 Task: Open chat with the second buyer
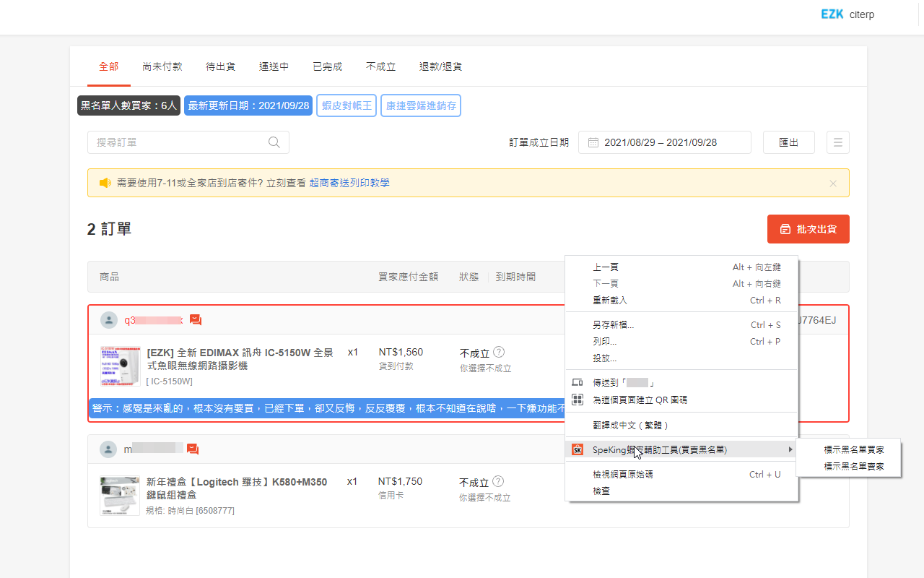(x=193, y=449)
